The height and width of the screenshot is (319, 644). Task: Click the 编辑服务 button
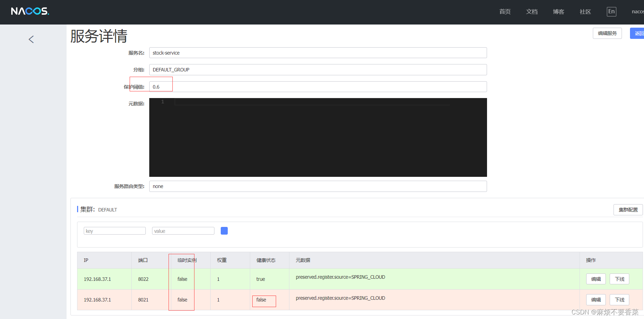(607, 33)
